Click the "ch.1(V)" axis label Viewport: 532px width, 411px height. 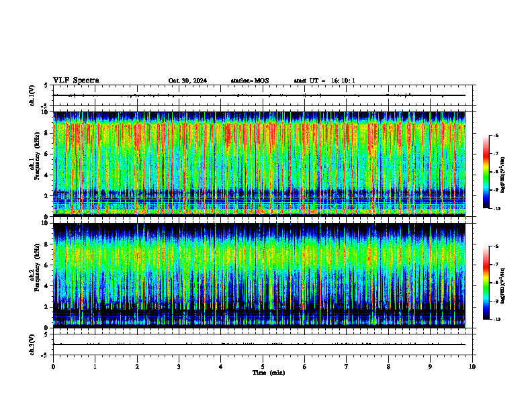coord(32,95)
